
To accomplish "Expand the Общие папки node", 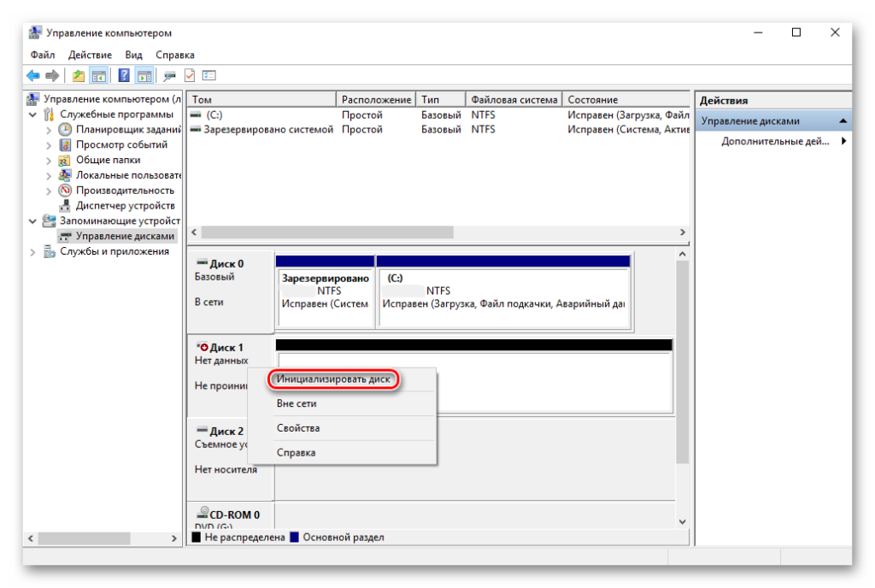I will pos(49,161).
